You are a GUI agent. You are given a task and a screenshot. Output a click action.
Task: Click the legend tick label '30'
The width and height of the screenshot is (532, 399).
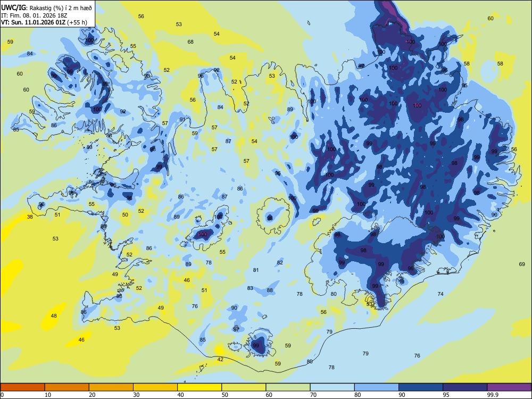(136, 395)
